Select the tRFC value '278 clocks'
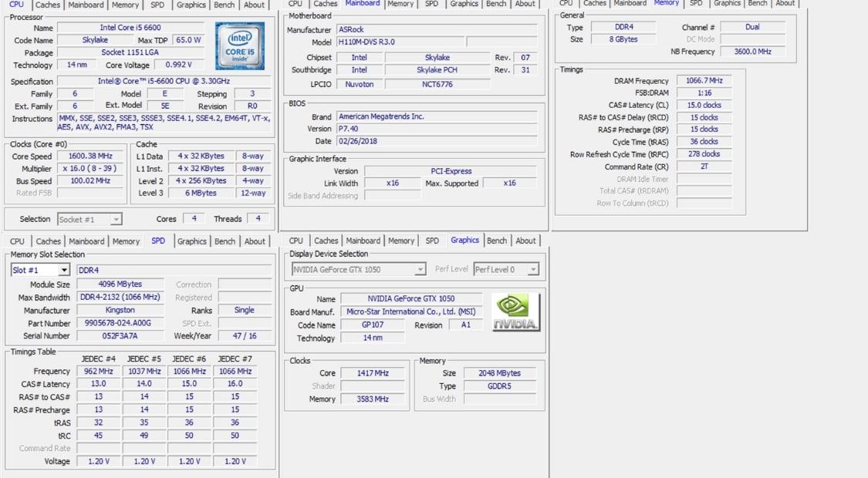868x478 pixels. tap(704, 153)
